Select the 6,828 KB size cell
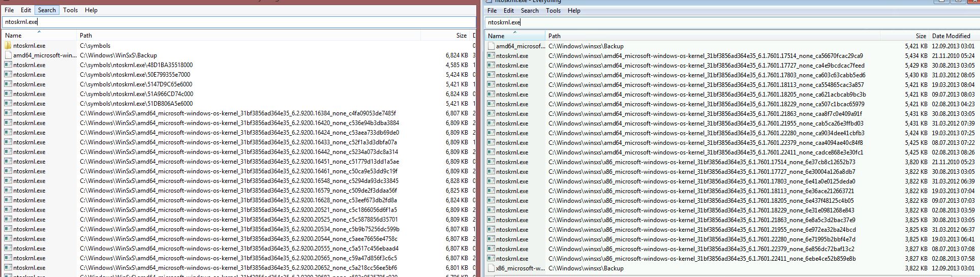The width and height of the screenshot is (980, 277). 456,181
